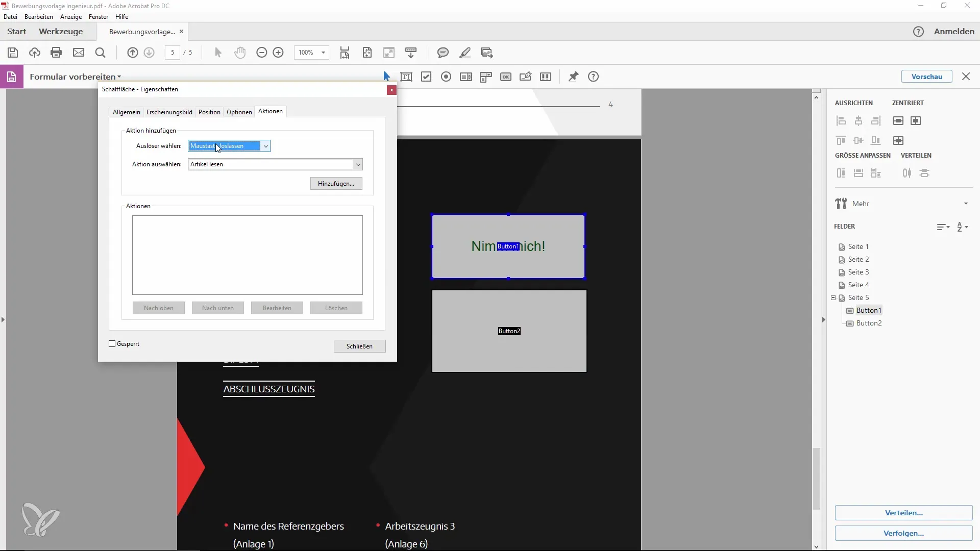Image resolution: width=980 pixels, height=551 pixels.
Task: Distribute fields vertically icon
Action: [924, 173]
